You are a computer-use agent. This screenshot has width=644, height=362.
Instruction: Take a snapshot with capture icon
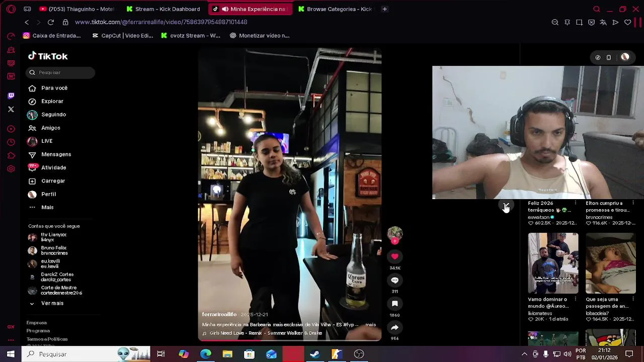tap(579, 23)
